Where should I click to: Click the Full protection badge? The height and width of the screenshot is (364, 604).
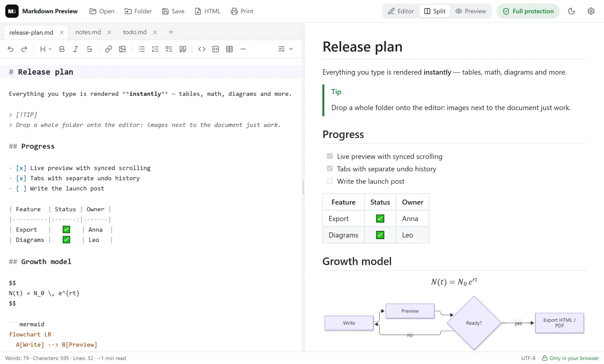pos(528,11)
